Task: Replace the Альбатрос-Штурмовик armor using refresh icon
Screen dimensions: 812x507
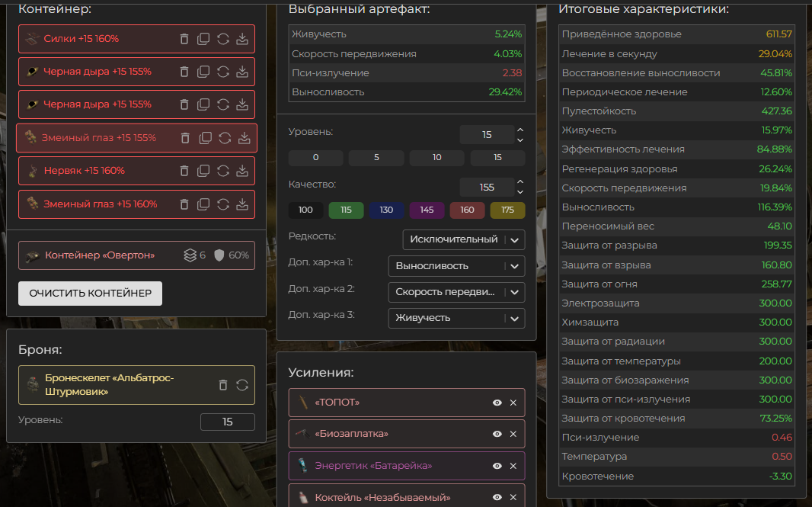Action: (x=242, y=385)
